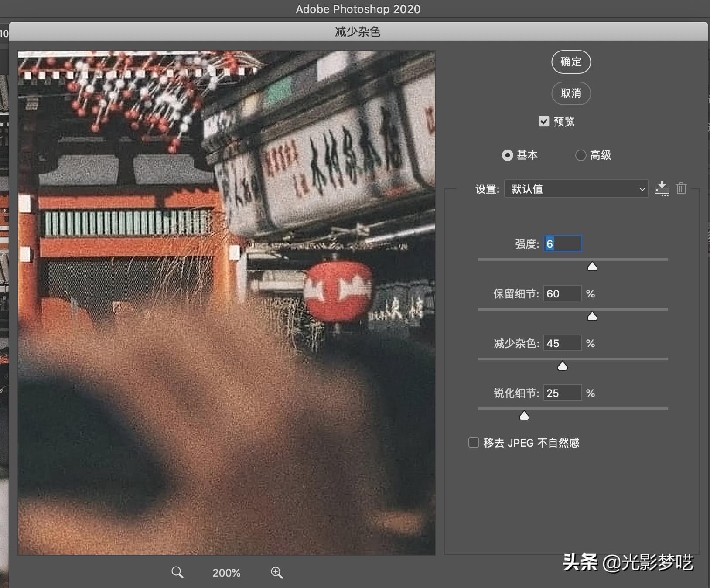710x588 pixels.
Task: Click the save settings preset icon
Action: [663, 189]
